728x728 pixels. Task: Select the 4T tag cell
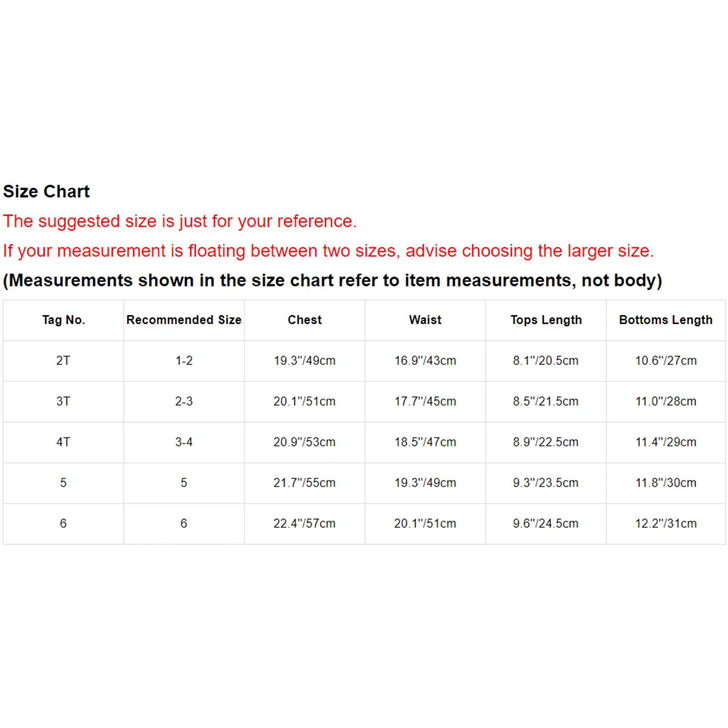coord(63,442)
